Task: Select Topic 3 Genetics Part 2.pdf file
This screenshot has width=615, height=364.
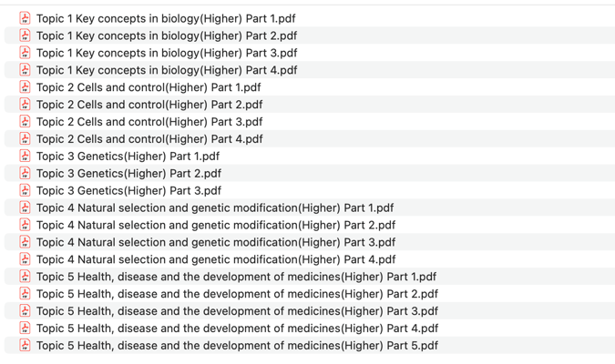Action: pos(128,174)
